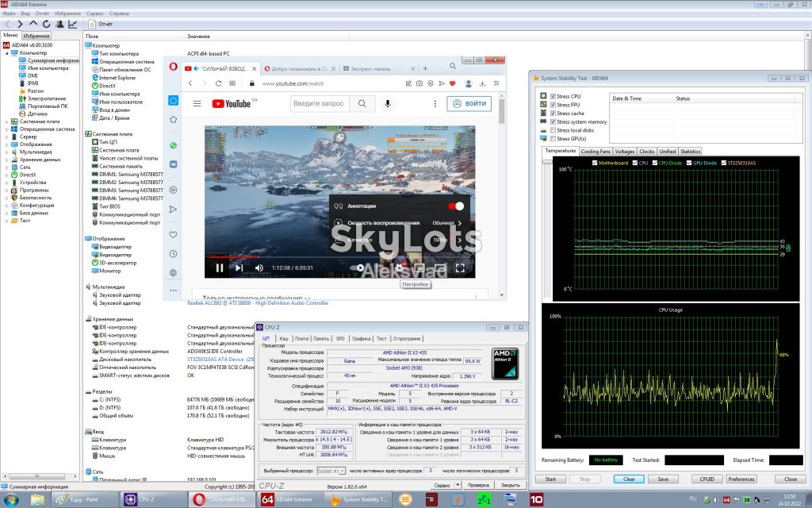Screen dimensions: 812x508
Task: Open WhatsApp in the Opera sidebar
Action: [x=174, y=145]
